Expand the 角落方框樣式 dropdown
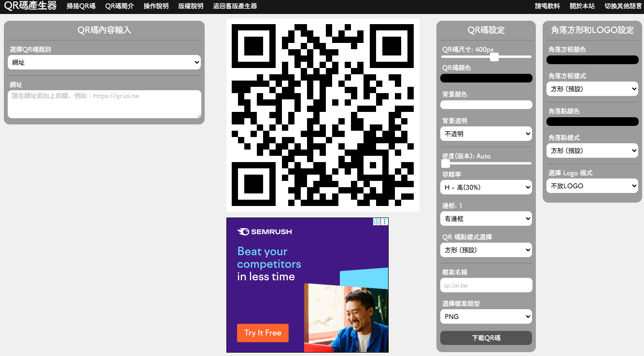644x356 pixels. [592, 89]
